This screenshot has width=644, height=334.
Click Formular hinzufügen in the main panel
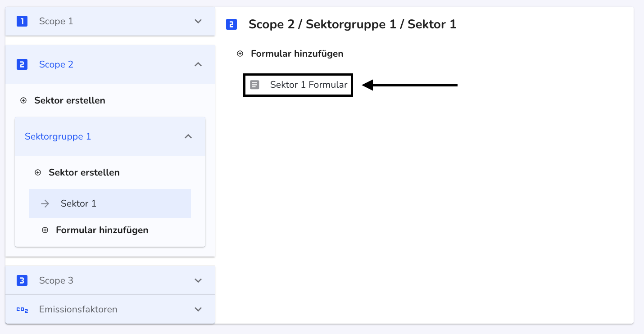pyautogui.click(x=297, y=54)
